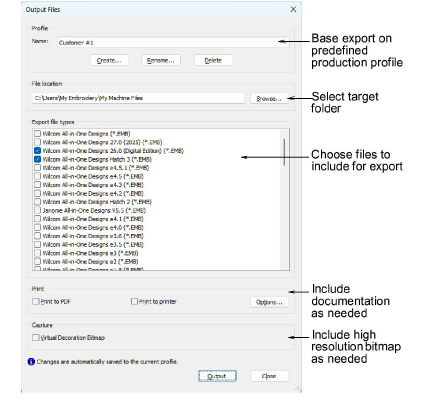Image resolution: width=423 pixels, height=406 pixels.
Task: Enable Print to printer
Action: [134, 301]
